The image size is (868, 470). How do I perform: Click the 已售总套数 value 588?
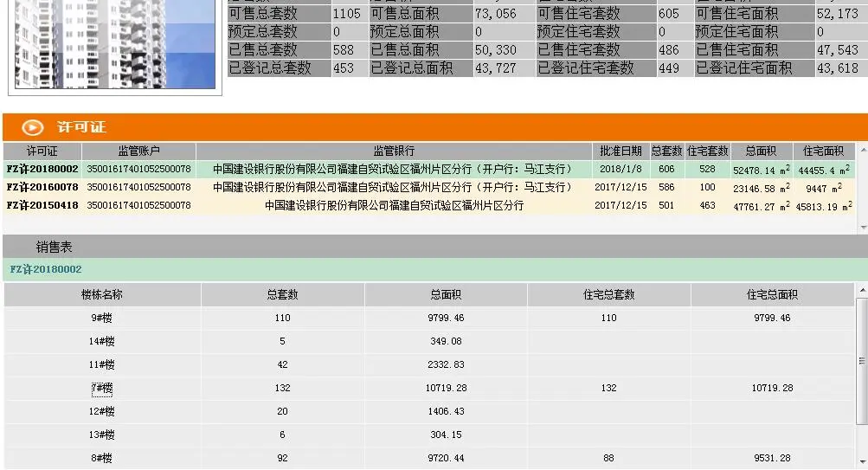[x=344, y=50]
